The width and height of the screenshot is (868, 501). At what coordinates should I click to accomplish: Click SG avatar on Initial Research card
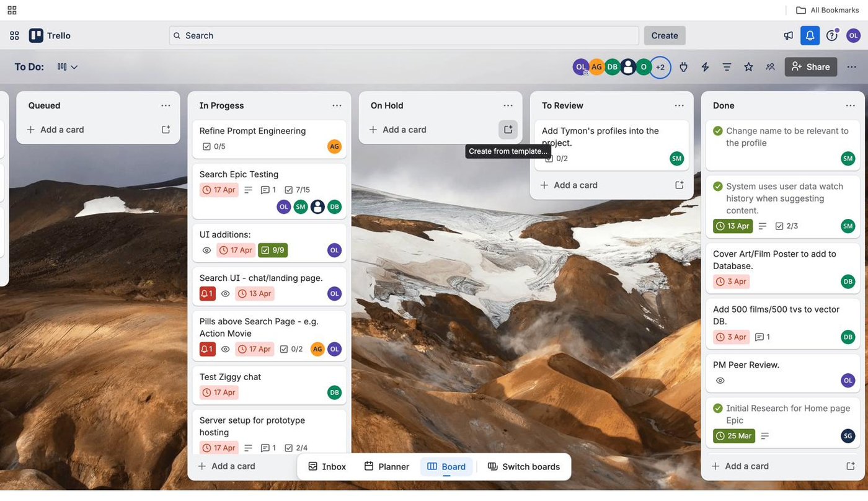pos(848,436)
